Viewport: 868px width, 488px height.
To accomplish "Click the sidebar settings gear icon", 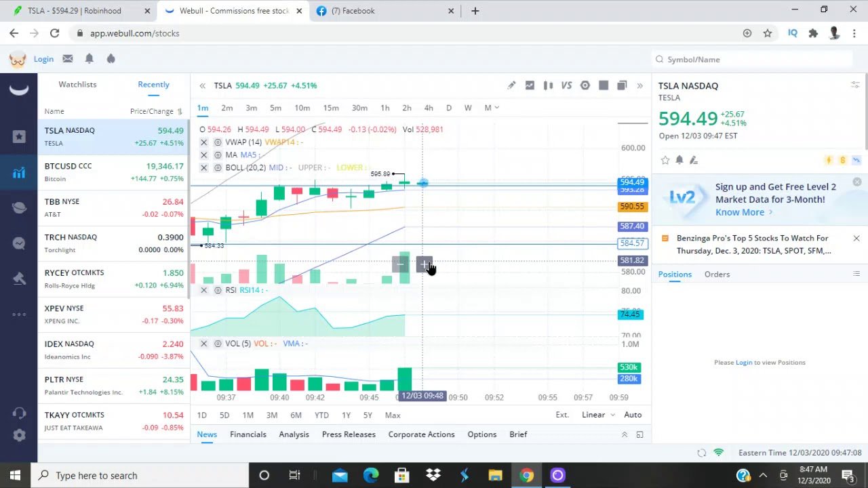I will (19, 435).
